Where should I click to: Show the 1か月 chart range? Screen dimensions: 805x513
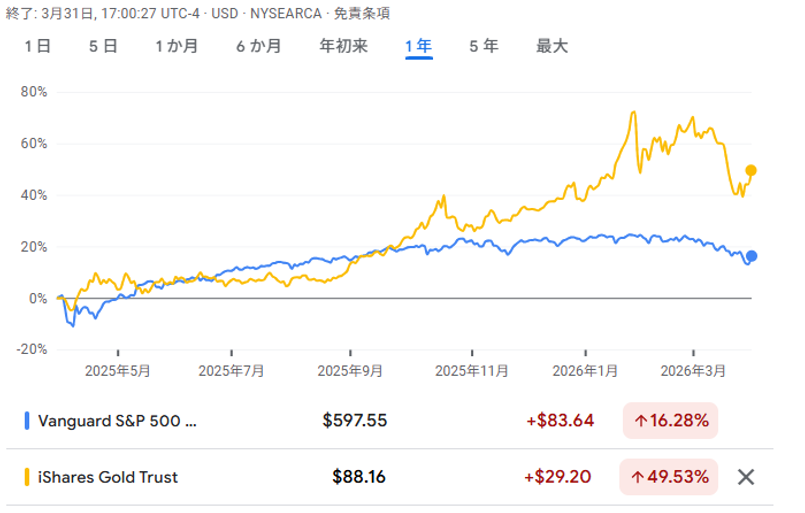coord(177,46)
